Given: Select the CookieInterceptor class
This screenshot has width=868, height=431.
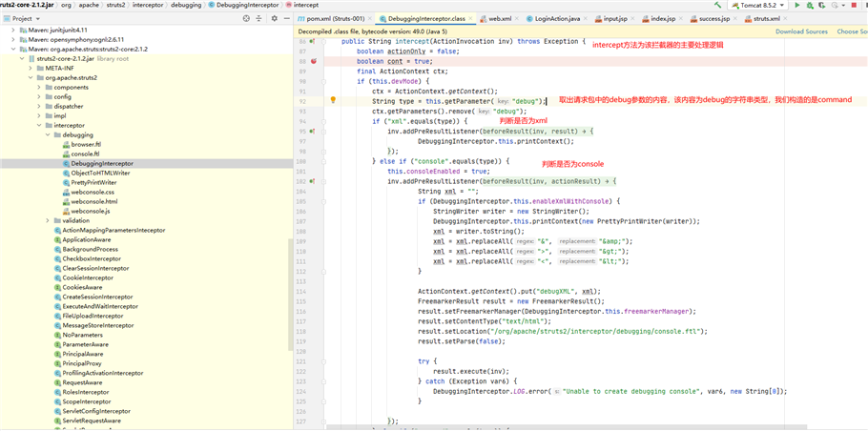Looking at the screenshot, I should point(83,277).
